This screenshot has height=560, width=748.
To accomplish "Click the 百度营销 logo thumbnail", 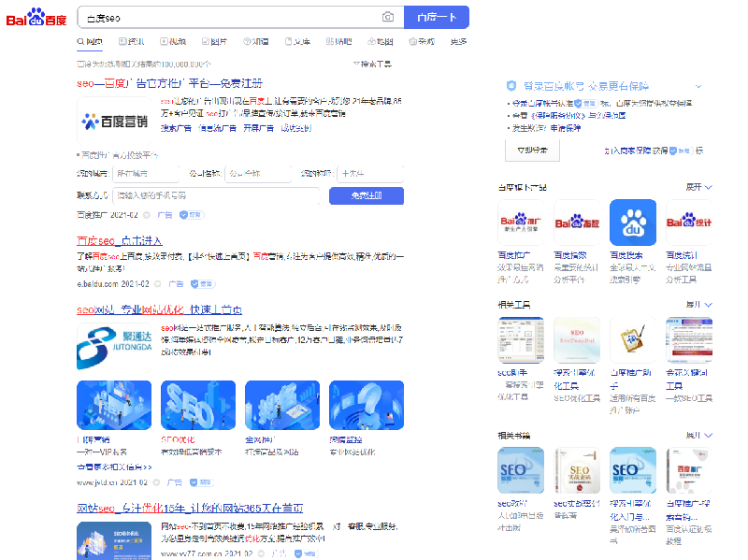I will pos(114,122).
